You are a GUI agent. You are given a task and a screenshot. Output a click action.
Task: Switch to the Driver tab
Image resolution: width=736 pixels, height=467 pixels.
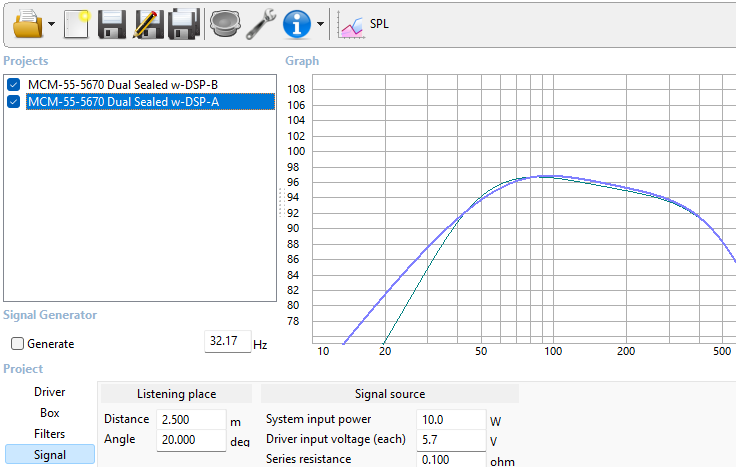[50, 392]
